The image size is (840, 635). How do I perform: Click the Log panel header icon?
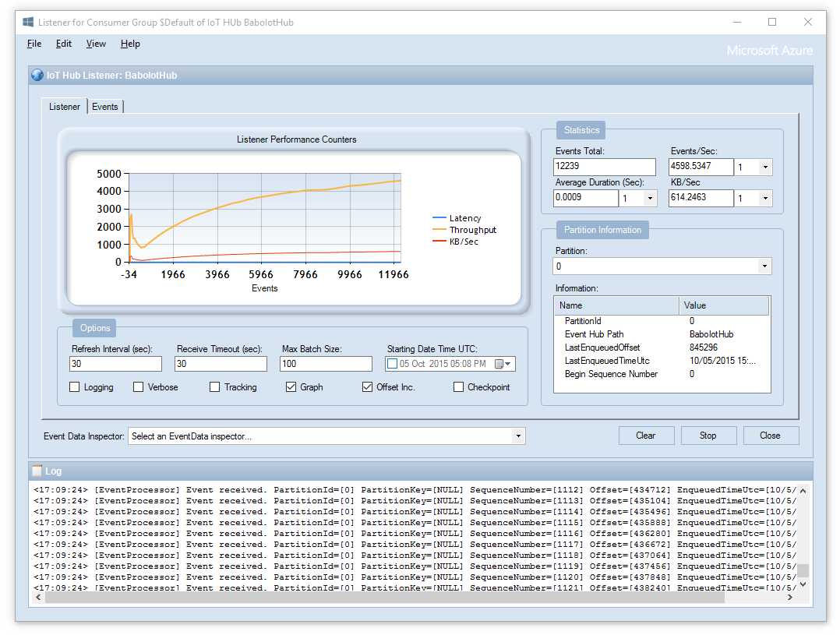pyautogui.click(x=37, y=471)
